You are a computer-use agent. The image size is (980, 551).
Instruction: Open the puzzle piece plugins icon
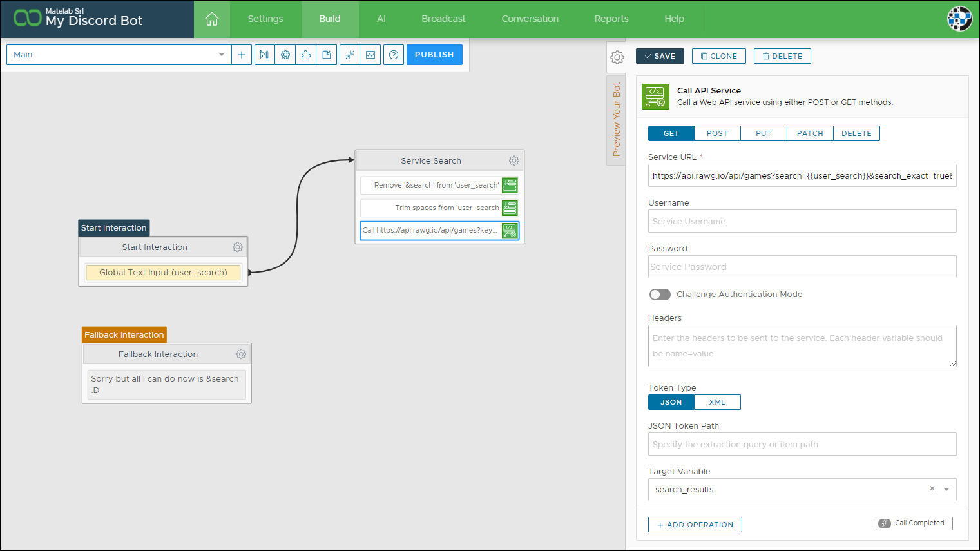(x=306, y=55)
